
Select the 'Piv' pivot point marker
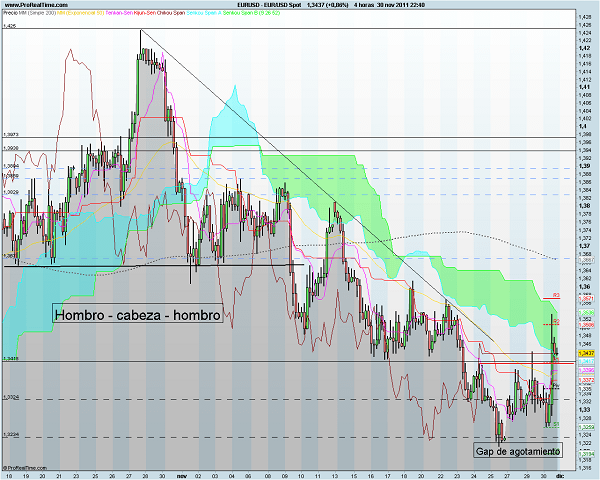(x=556, y=385)
